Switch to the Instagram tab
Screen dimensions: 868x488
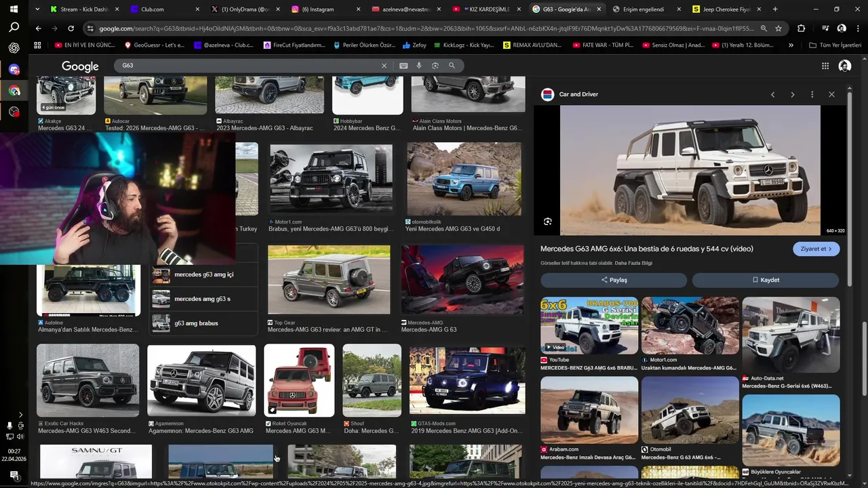(x=324, y=9)
